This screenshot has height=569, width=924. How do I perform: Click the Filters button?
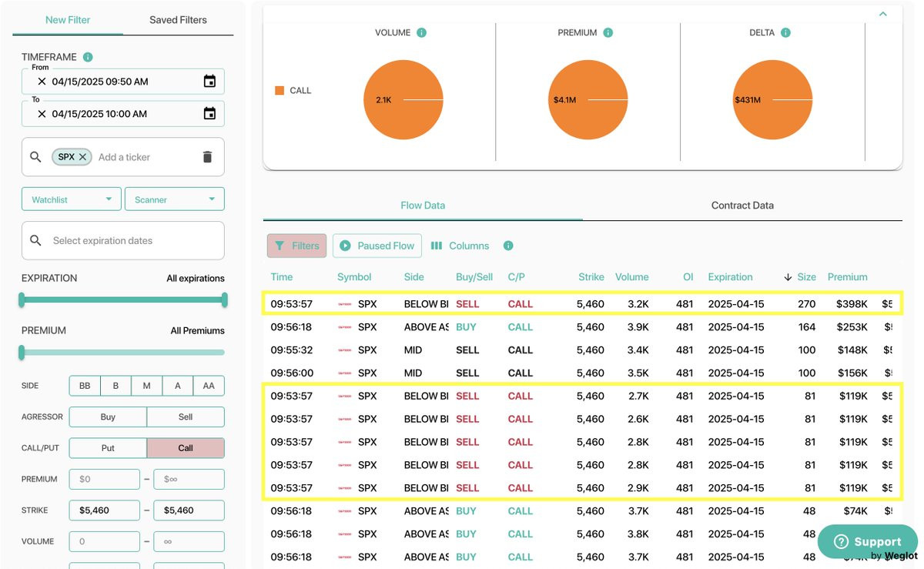(297, 246)
